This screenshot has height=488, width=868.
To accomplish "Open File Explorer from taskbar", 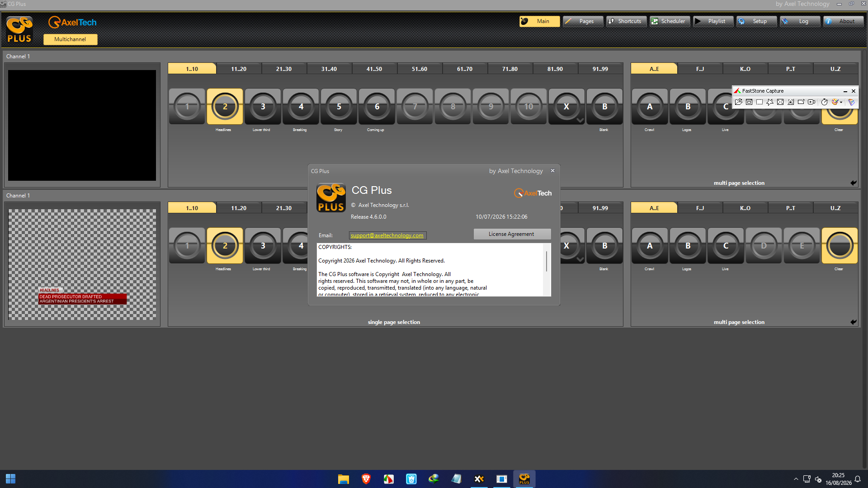I will [x=344, y=479].
